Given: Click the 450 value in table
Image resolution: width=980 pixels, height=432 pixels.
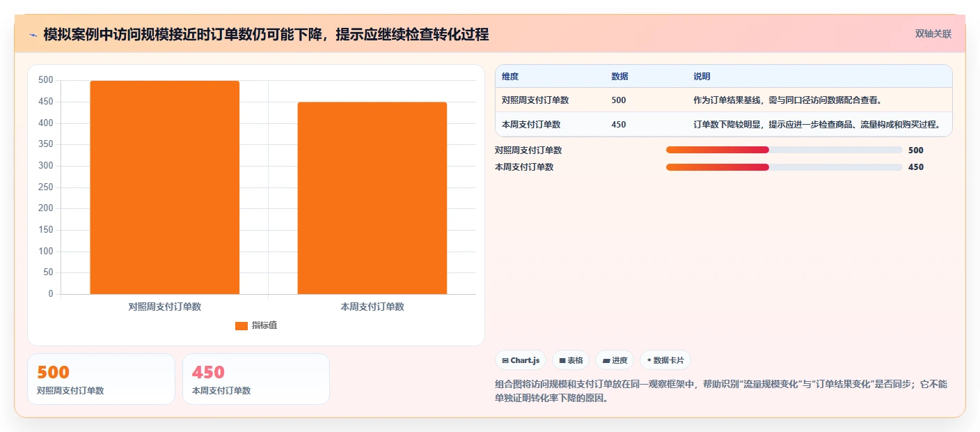Looking at the screenshot, I should click(619, 125).
